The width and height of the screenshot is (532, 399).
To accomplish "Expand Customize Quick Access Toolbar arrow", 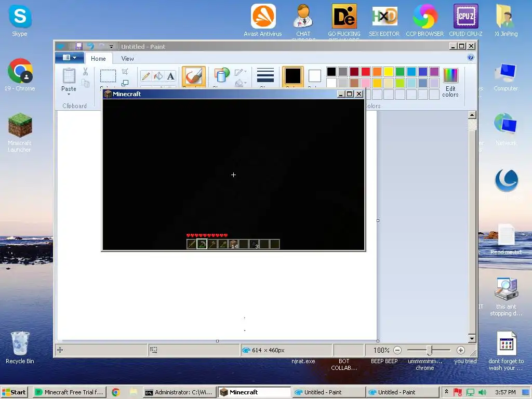I will point(111,46).
